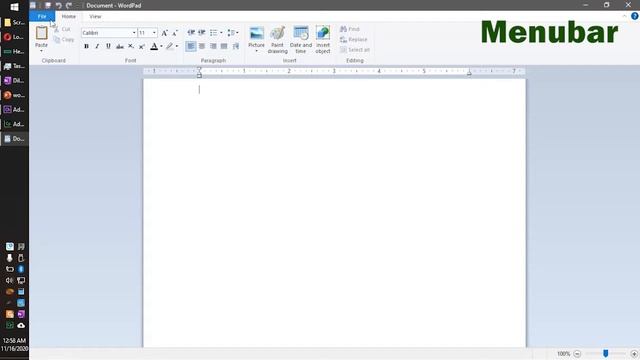
Task: Click the Bluetooth tray icon
Action: coord(21,269)
